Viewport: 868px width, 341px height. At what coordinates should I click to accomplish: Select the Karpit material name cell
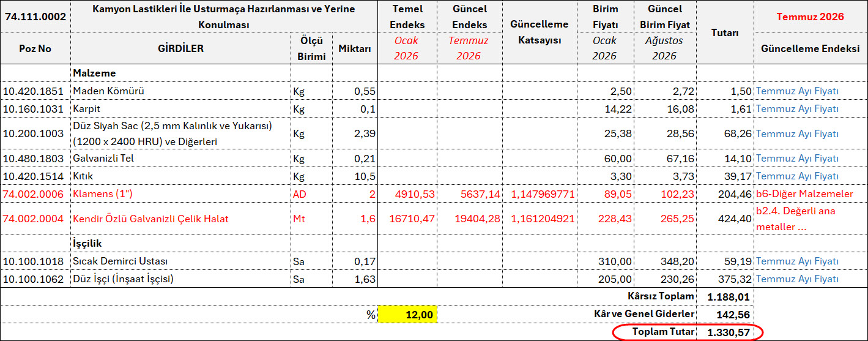coord(180,108)
